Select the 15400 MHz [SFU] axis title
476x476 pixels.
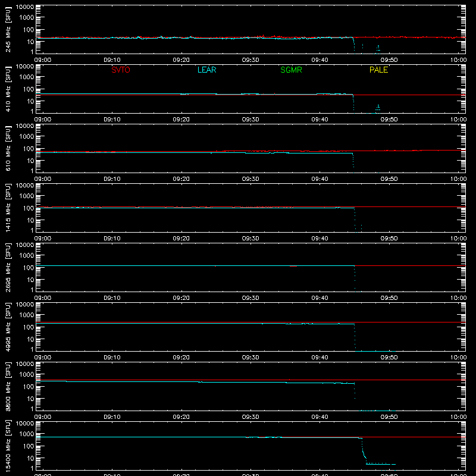(x=8, y=446)
